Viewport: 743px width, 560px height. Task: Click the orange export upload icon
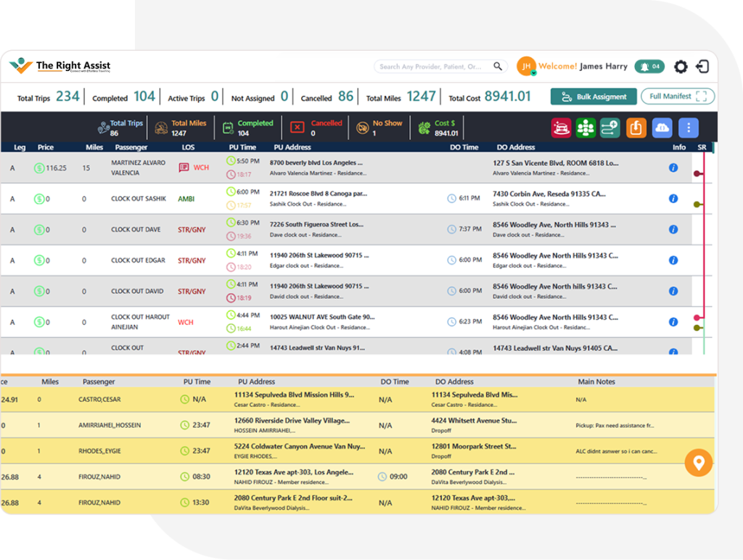click(x=636, y=128)
